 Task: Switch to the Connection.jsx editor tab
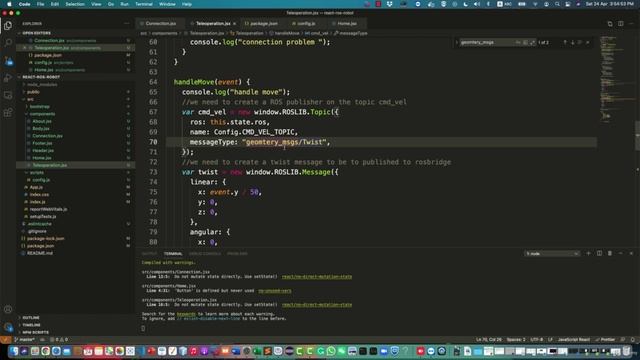click(x=160, y=24)
